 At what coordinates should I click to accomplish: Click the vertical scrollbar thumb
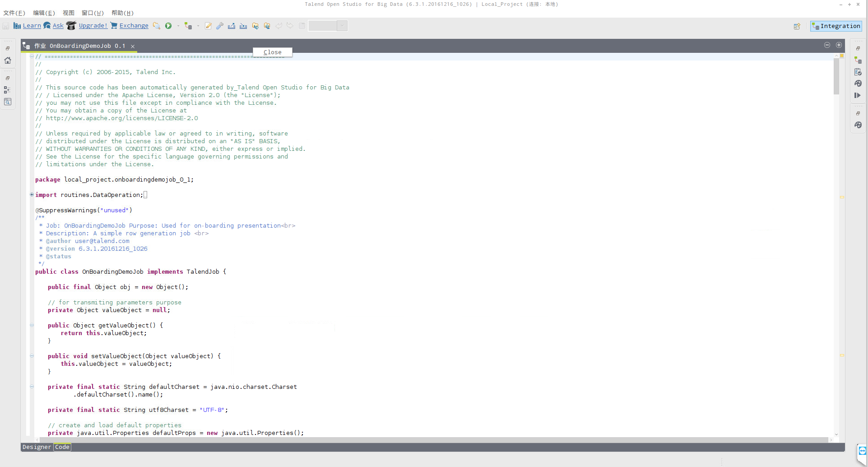[836, 76]
